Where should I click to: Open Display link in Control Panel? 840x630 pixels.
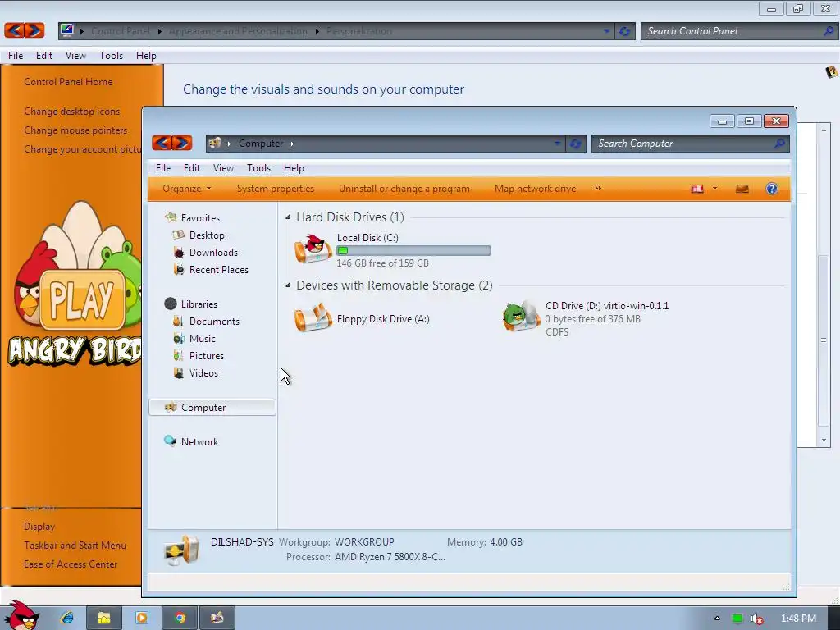point(39,527)
